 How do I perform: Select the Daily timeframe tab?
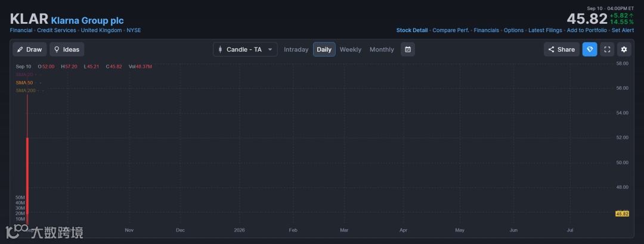point(324,49)
